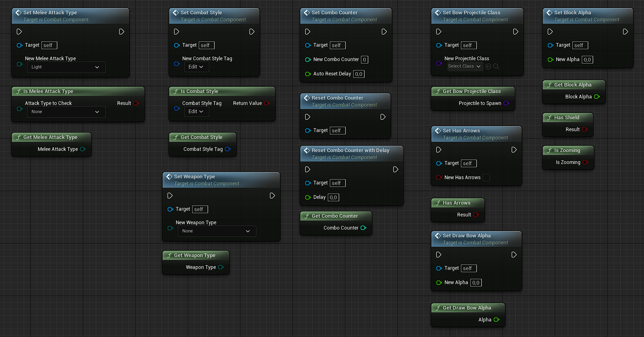Open the New Melee Attack Type Light dropdown
644x337 pixels.
click(x=66, y=67)
